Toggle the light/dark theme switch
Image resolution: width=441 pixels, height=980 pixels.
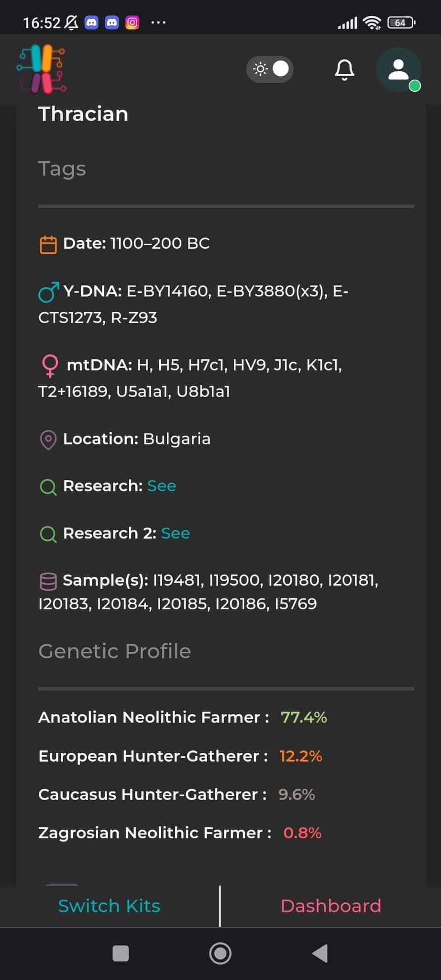tap(270, 69)
